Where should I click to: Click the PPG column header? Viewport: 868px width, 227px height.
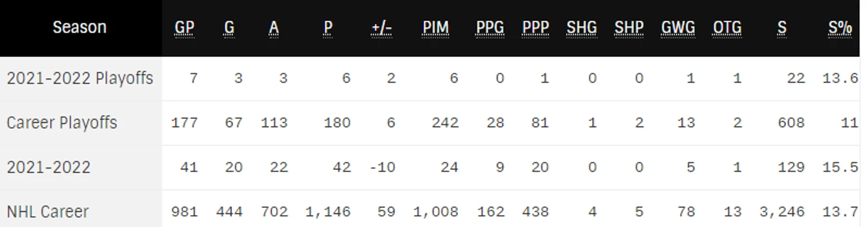point(490,27)
